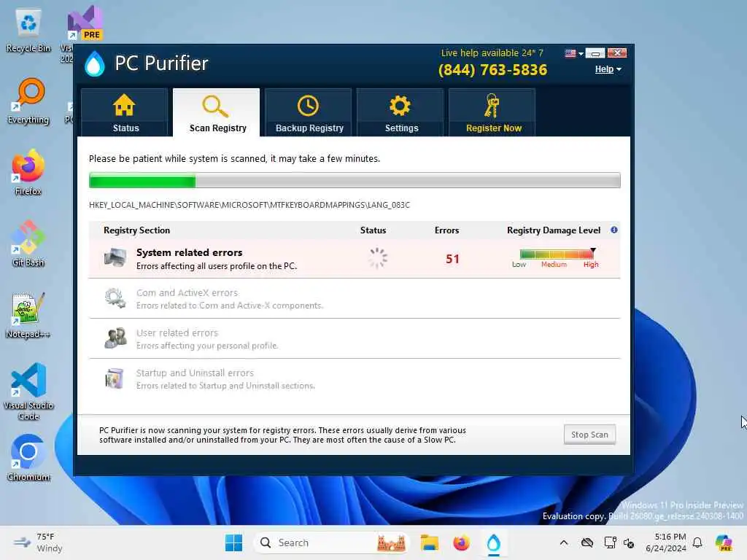This screenshot has height=560, width=747.
Task: Open the Settings tab
Action: (400, 112)
